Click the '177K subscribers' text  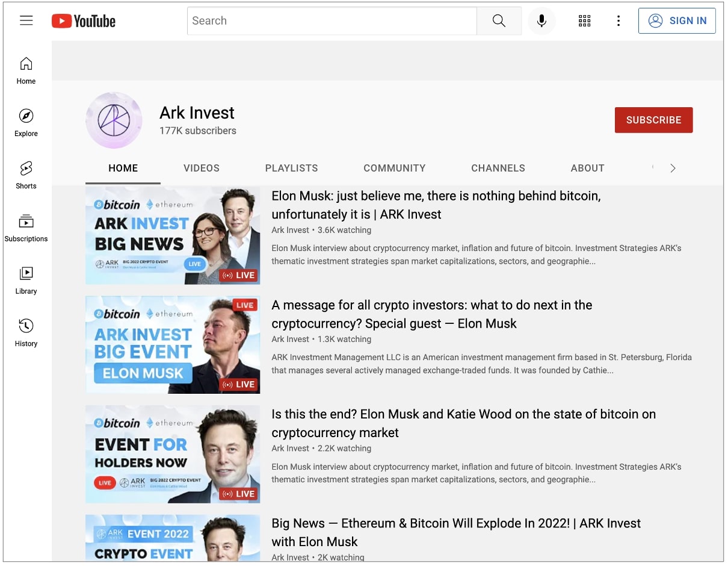coord(198,131)
